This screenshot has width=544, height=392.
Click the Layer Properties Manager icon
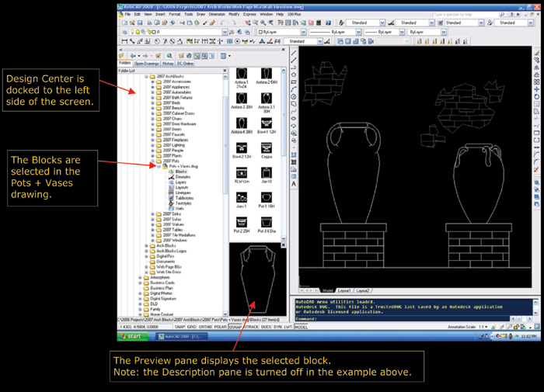point(124,32)
